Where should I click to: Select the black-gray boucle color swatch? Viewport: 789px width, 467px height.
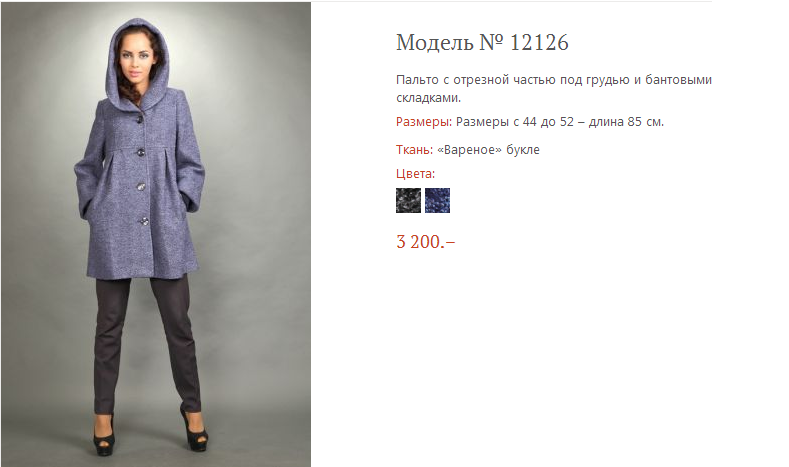click(x=408, y=200)
